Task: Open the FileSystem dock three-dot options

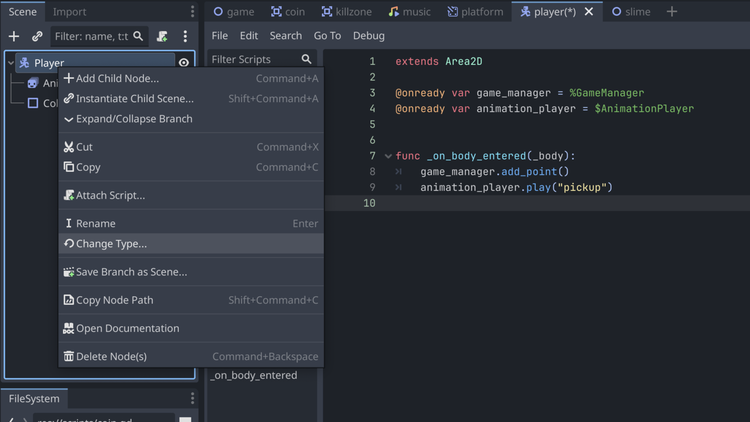Action: click(x=192, y=399)
